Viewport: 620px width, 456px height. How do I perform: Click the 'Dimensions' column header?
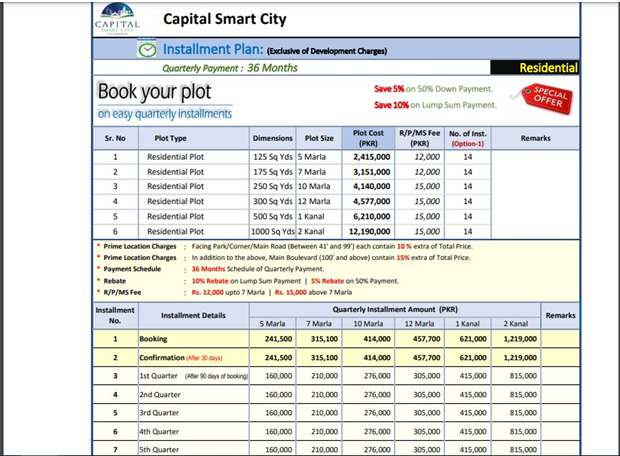pyautogui.click(x=273, y=138)
